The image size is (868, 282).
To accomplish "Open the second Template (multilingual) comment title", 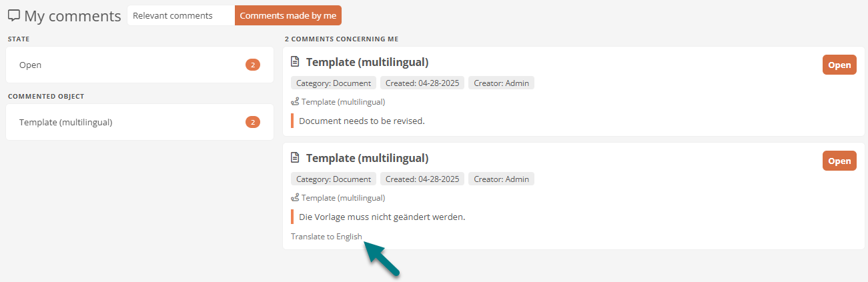I will 367,158.
